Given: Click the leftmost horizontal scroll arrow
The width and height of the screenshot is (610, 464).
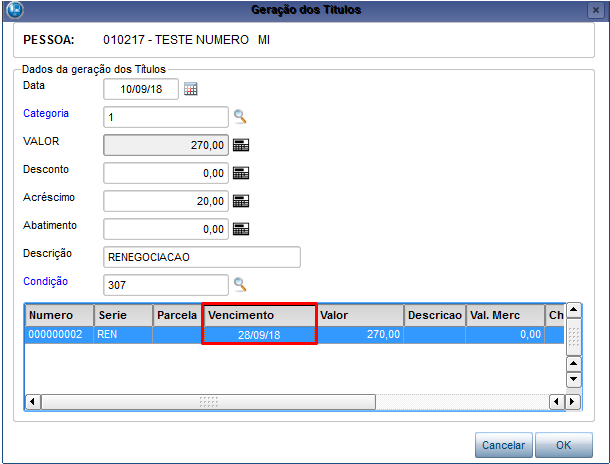Looking at the screenshot, I should [33, 401].
